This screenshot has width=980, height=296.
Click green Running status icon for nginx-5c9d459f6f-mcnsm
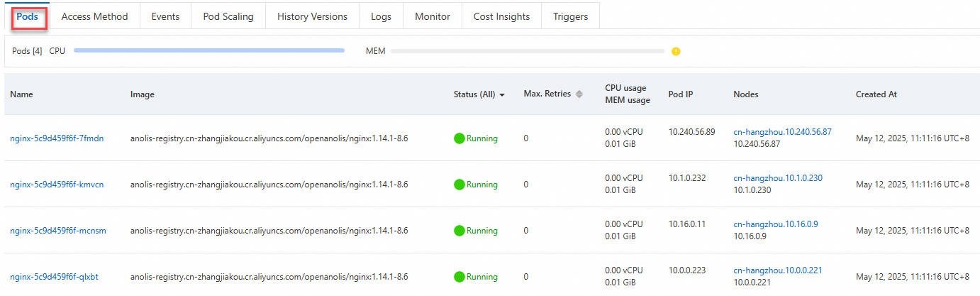coord(459,231)
